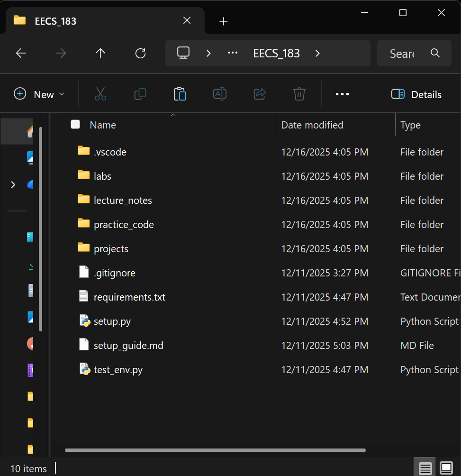This screenshot has width=461, height=476.
Task: Select the setup_guide.md file icon
Action: 84,344
